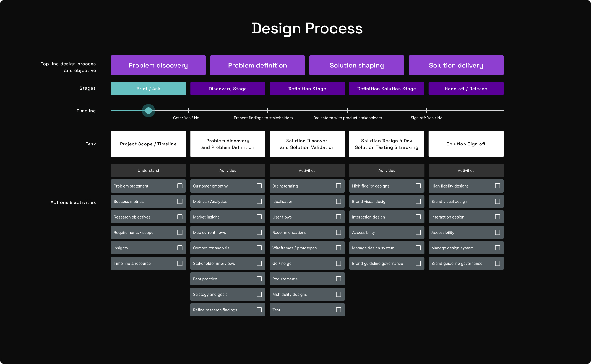Select the Solution delivery phase block
Screen dimensions: 591x364
pyautogui.click(x=456, y=65)
